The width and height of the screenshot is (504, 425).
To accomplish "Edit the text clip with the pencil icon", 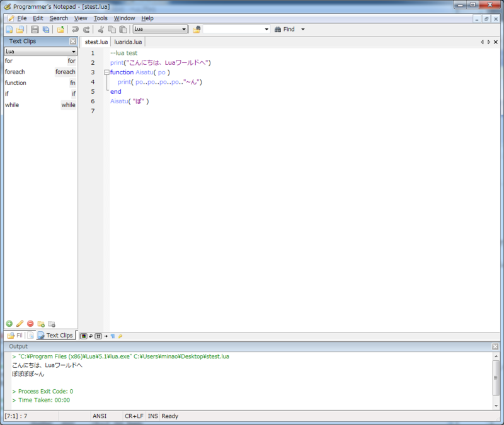I will point(20,324).
